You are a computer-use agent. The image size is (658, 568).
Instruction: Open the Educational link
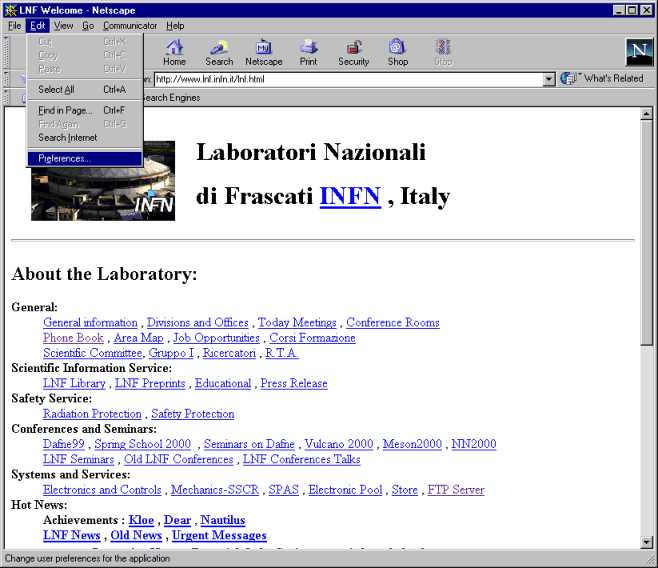pos(223,383)
